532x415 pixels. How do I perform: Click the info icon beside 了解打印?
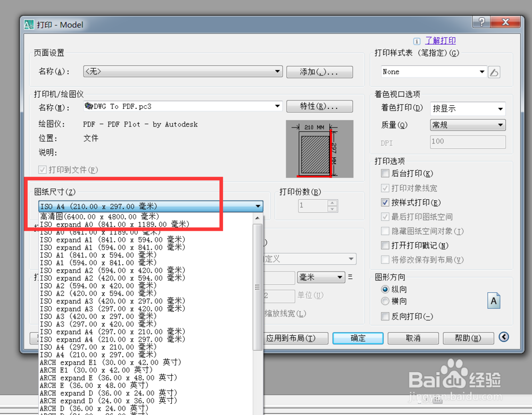coord(417,41)
